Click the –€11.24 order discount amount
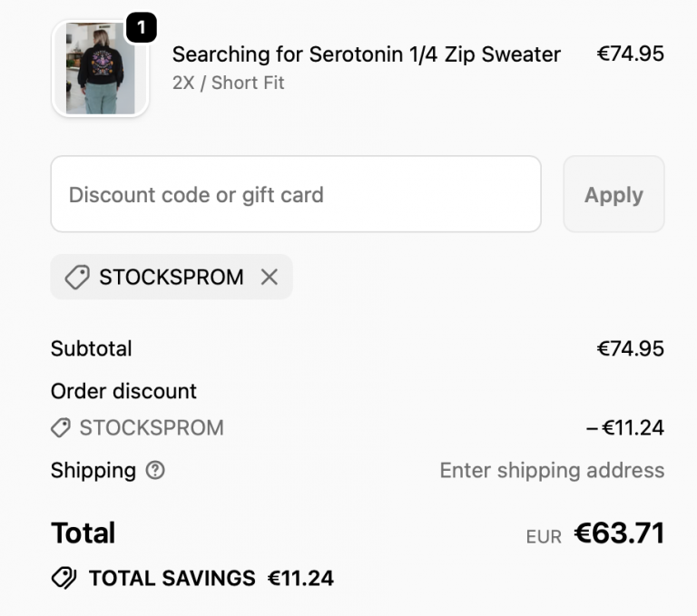The width and height of the screenshot is (697, 616). pyautogui.click(x=625, y=427)
